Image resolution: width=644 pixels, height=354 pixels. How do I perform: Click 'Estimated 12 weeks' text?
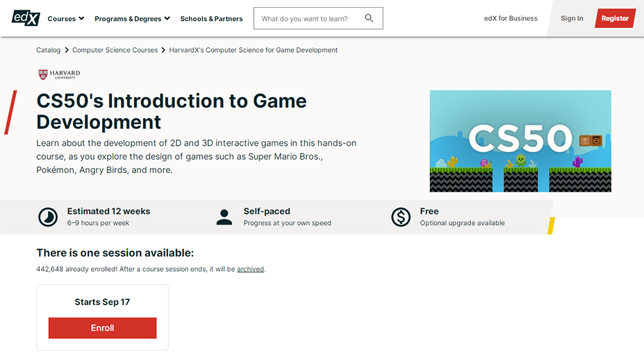(x=109, y=211)
